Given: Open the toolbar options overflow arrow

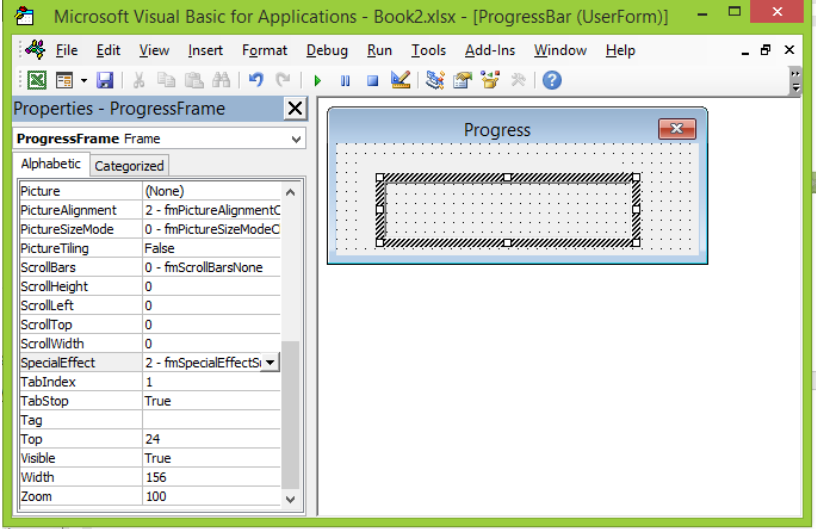Looking at the screenshot, I should 796,81.
